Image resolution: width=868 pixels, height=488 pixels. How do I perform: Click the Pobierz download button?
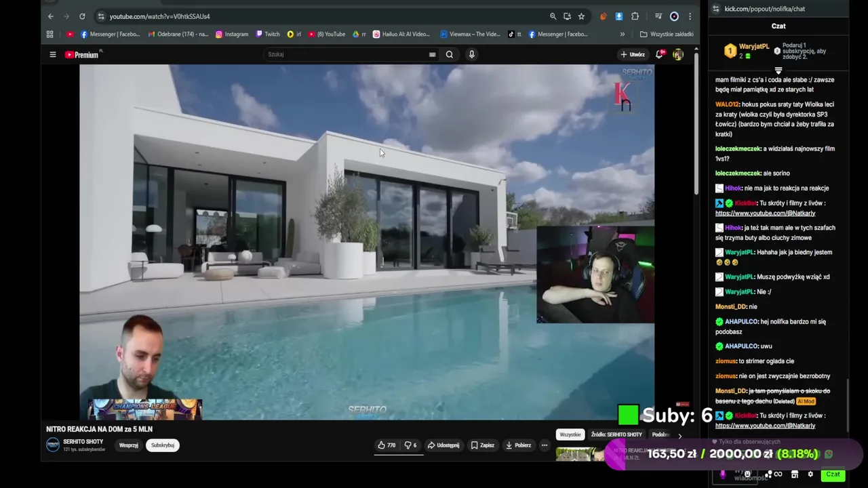[519, 445]
